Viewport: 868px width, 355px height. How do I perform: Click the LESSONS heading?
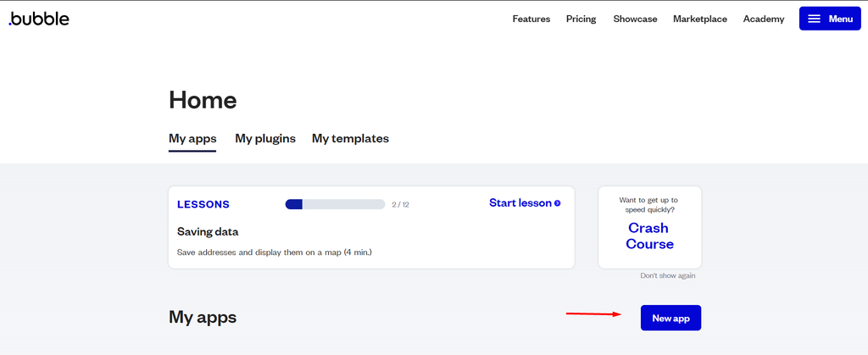203,204
